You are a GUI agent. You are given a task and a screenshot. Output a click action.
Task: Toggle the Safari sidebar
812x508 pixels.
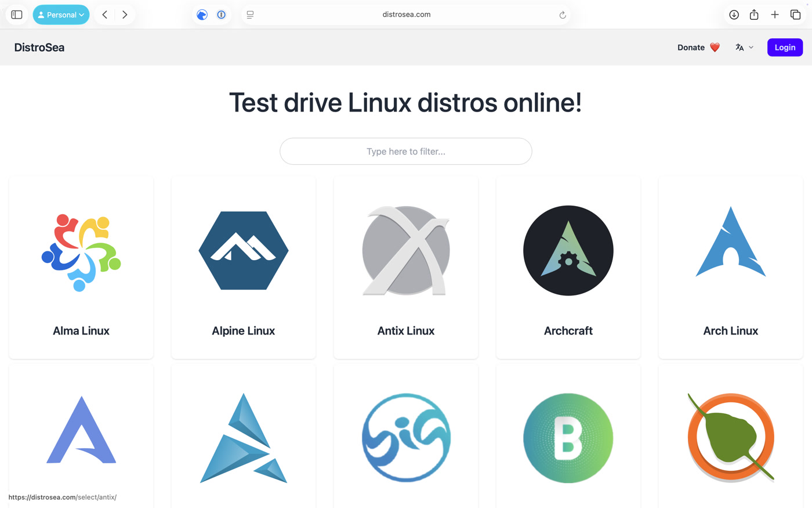coord(17,15)
